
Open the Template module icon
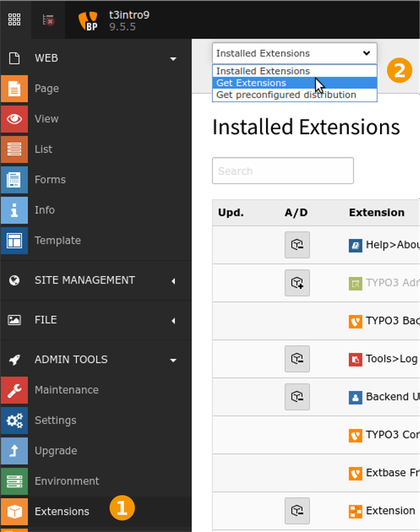14,241
